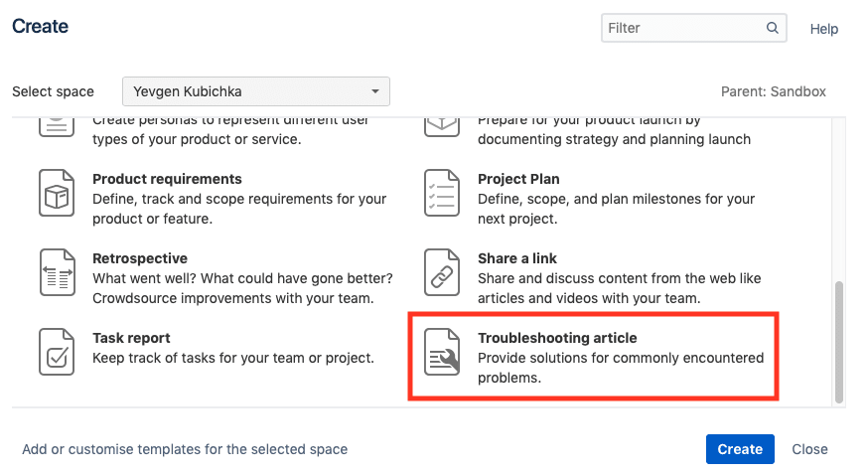Pick the Project Plan template title
The image size is (868, 475).
coord(518,179)
